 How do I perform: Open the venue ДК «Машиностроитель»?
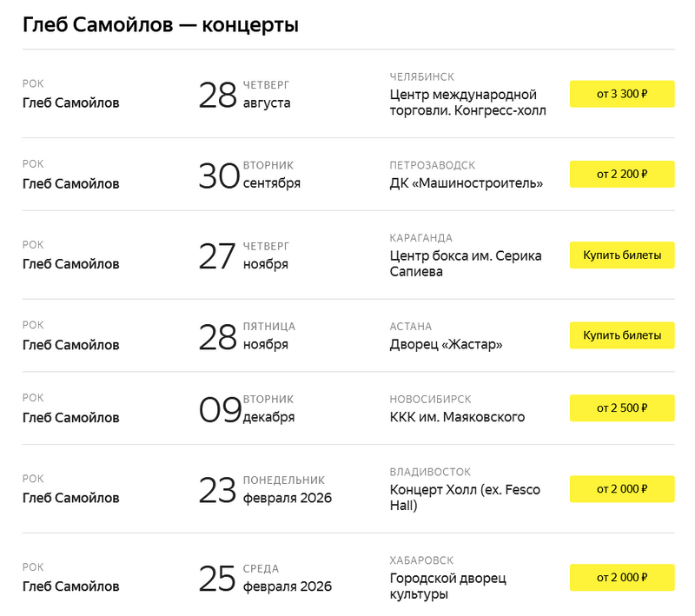click(467, 183)
